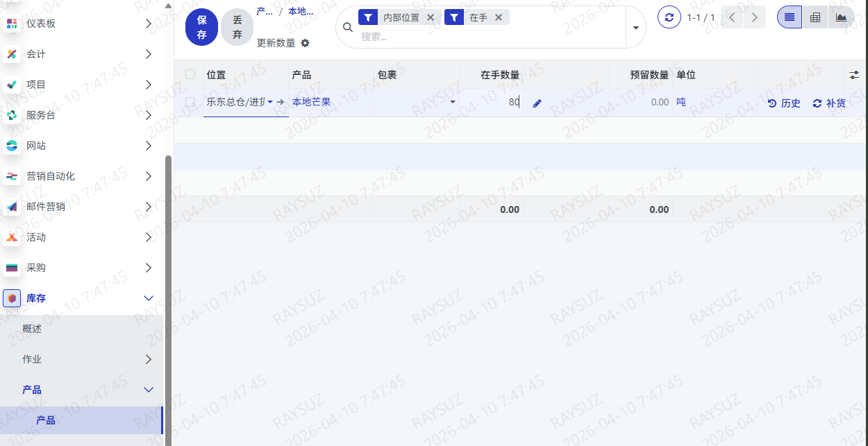Click the 采购 app icon
Viewport: 868px width, 446px height.
tap(12, 268)
